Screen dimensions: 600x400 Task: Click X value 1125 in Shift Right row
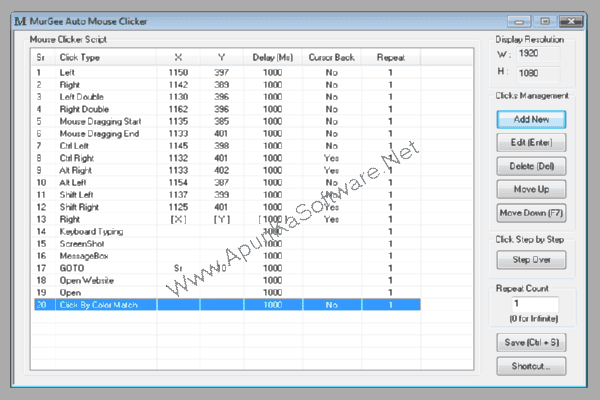tap(178, 207)
